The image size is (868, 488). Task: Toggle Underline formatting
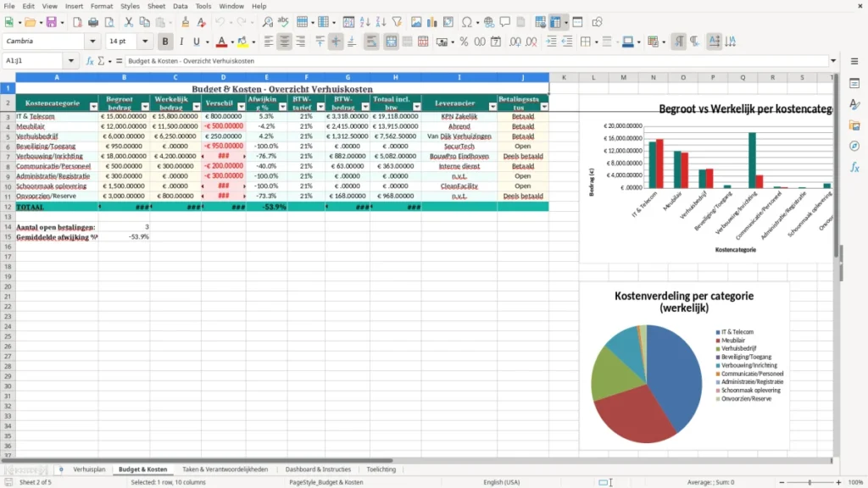click(196, 42)
